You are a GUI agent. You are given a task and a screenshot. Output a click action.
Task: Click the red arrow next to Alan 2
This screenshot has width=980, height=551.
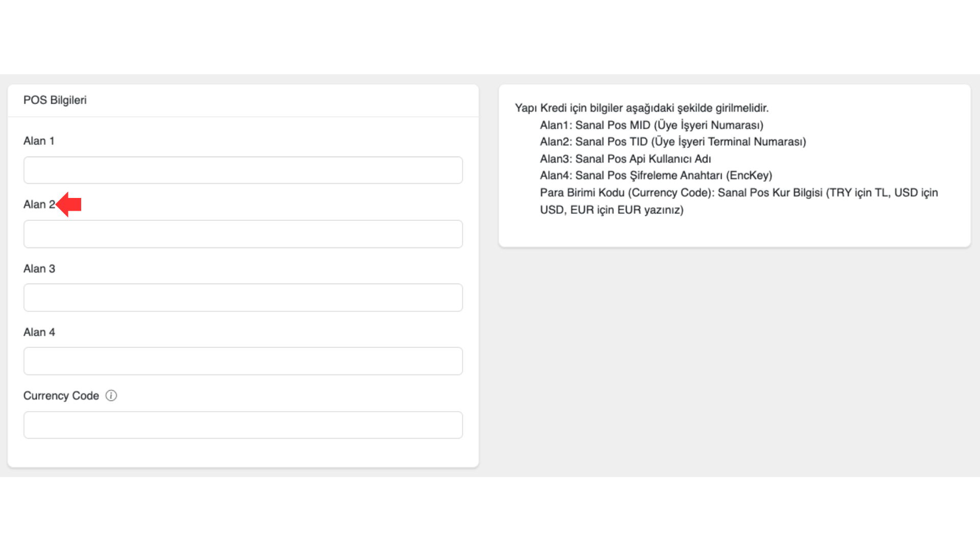click(69, 205)
